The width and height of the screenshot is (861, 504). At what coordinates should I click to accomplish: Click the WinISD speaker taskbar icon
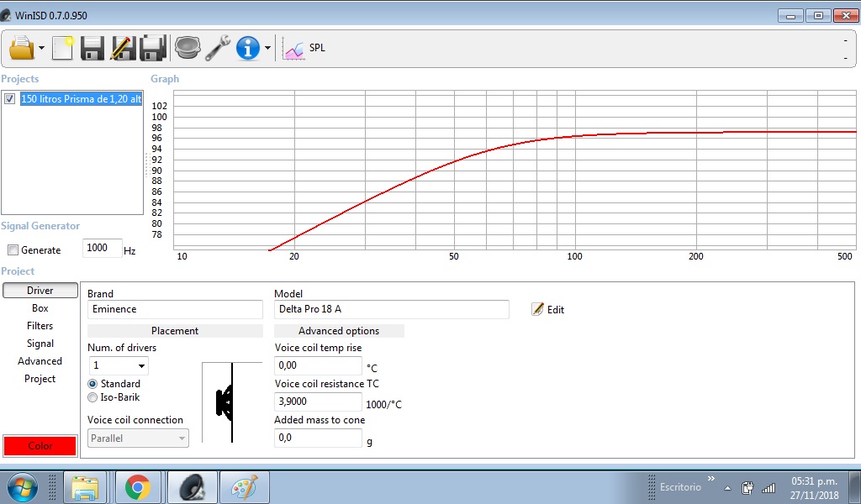193,487
